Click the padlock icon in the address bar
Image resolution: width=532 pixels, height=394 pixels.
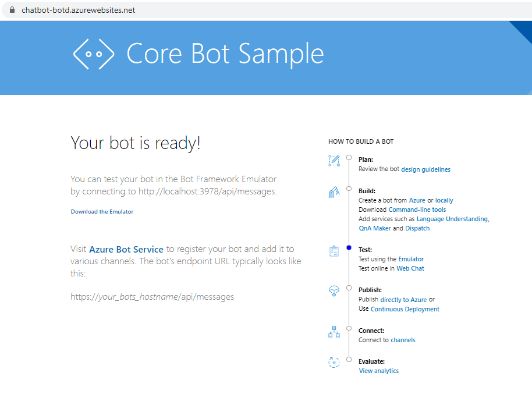pos(13,9)
